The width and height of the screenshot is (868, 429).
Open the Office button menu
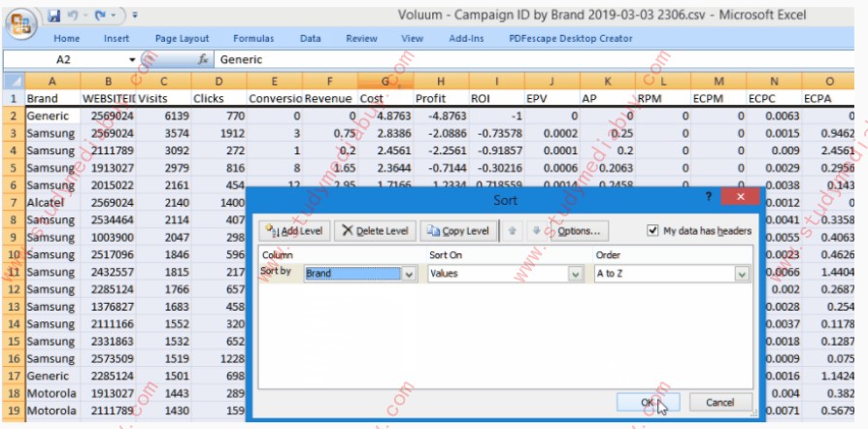click(20, 23)
